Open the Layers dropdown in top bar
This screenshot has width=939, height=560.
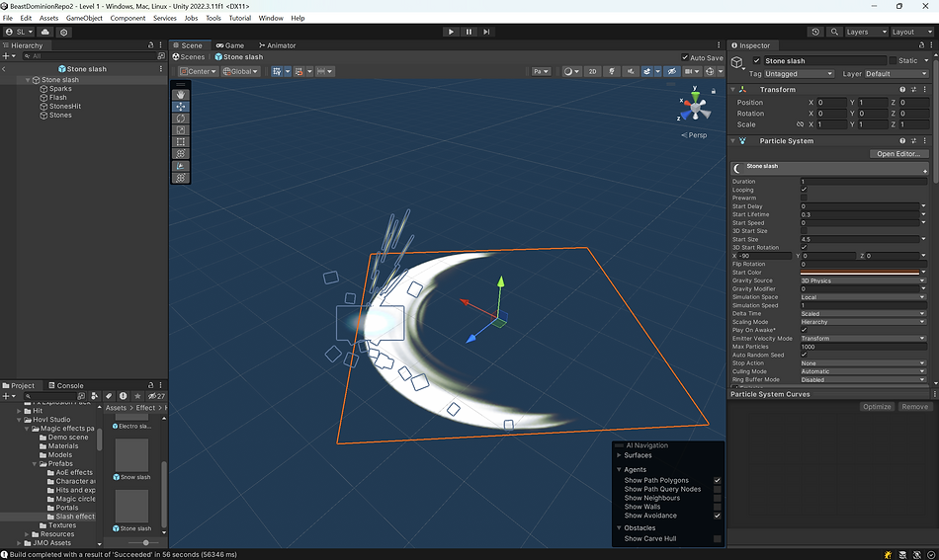click(x=866, y=32)
